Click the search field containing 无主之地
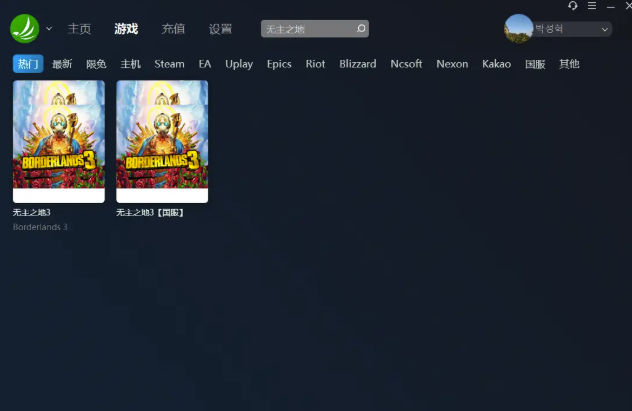This screenshot has height=411, width=632. (x=306, y=29)
